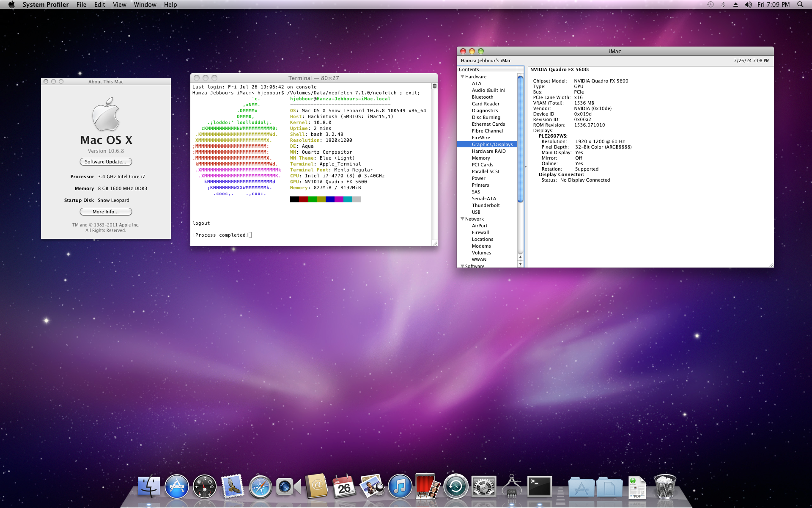Click Time Machine menu bar status icon
The width and height of the screenshot is (812, 508).
(x=710, y=5)
